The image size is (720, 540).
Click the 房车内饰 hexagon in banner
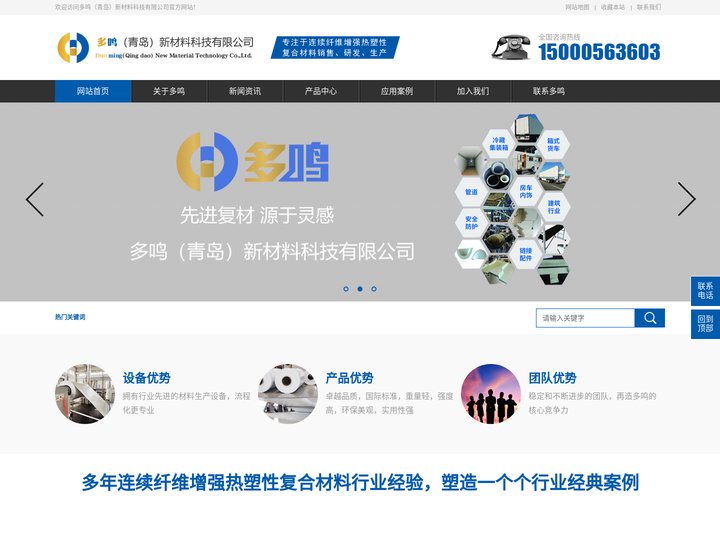526,191
